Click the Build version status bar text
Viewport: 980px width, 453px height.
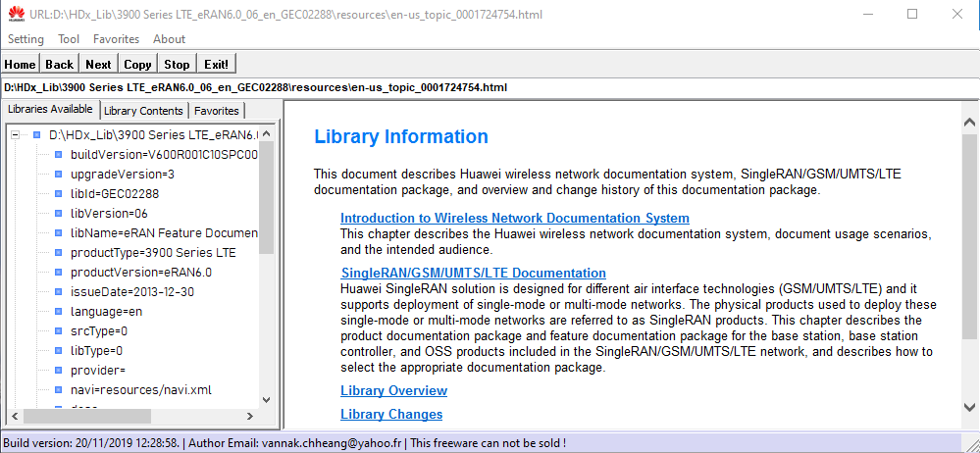click(x=91, y=443)
